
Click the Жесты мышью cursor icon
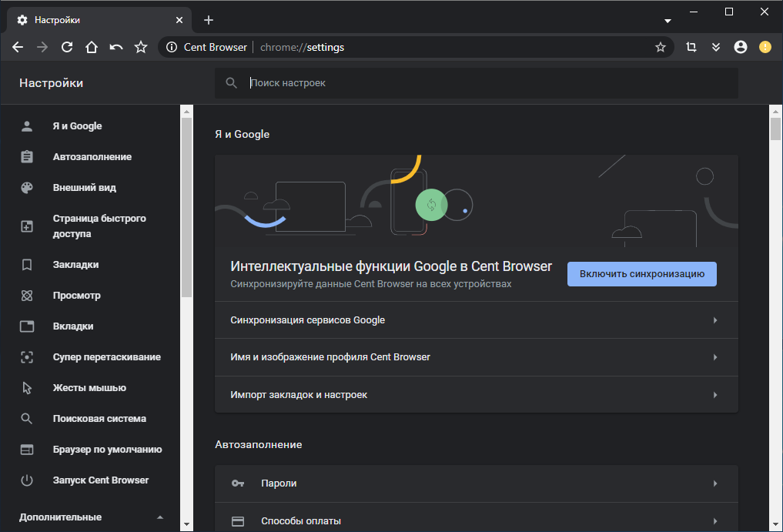[27, 387]
